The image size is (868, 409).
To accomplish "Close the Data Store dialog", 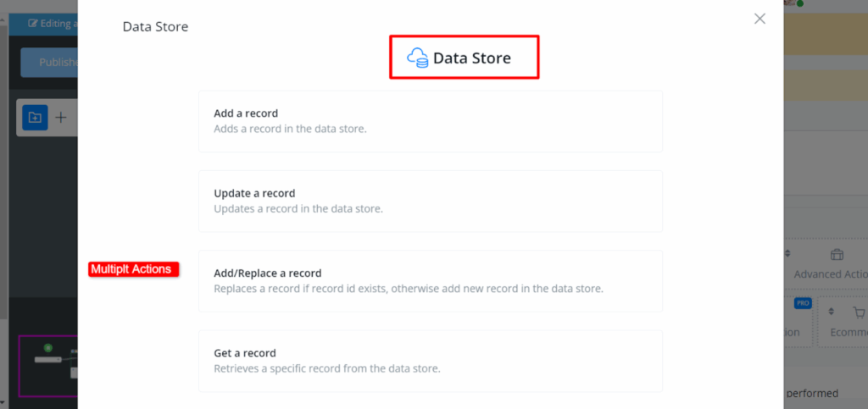I will point(759,19).
